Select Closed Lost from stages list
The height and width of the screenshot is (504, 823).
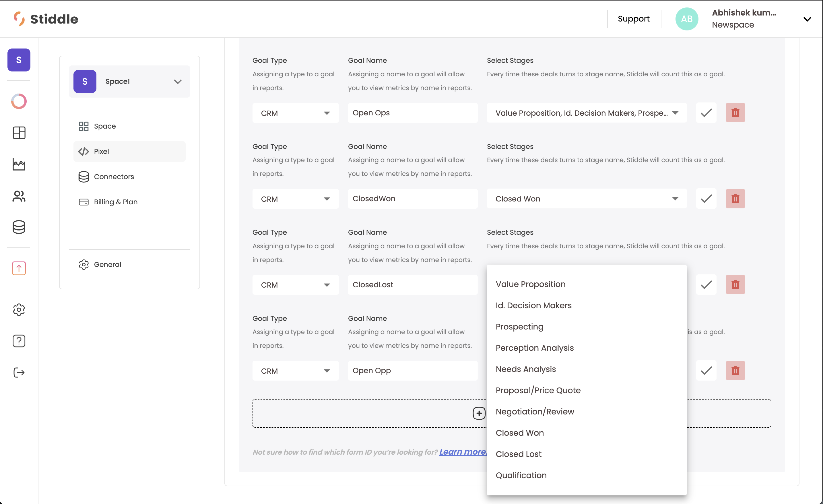coord(518,454)
